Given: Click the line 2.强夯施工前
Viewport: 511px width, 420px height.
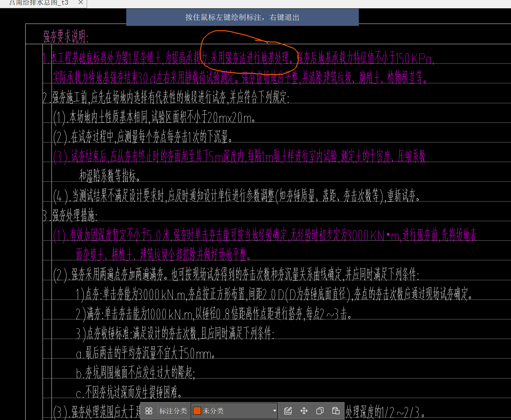Looking at the screenshot, I should 166,98.
